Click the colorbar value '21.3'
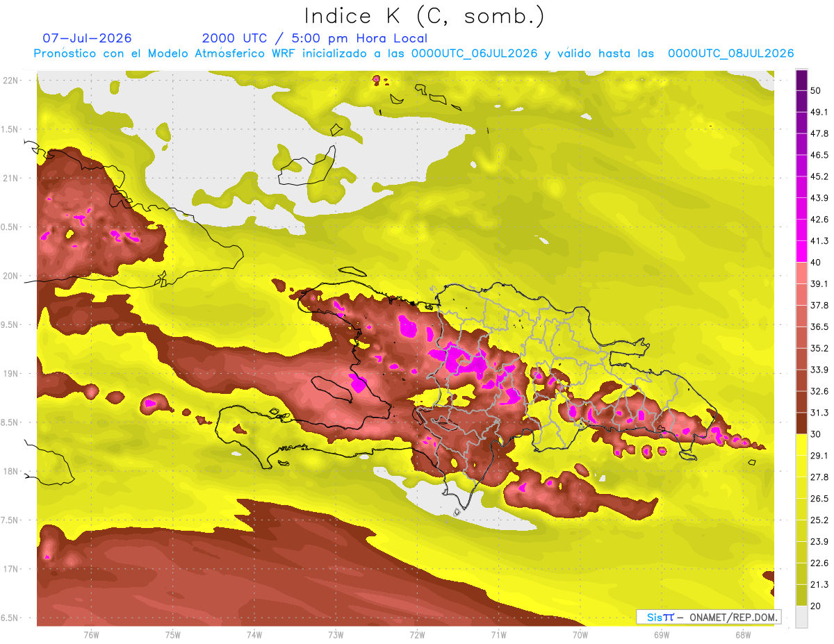The width and height of the screenshot is (834, 644). coord(819,585)
